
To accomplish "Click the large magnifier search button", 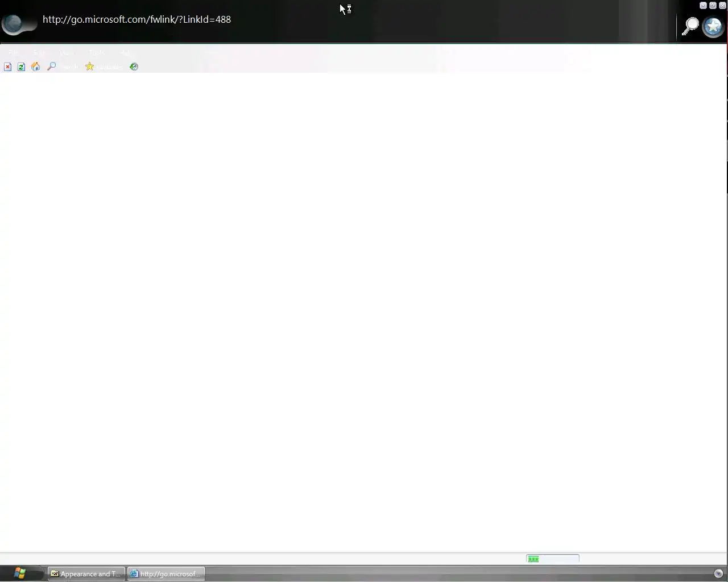I will coord(690,26).
